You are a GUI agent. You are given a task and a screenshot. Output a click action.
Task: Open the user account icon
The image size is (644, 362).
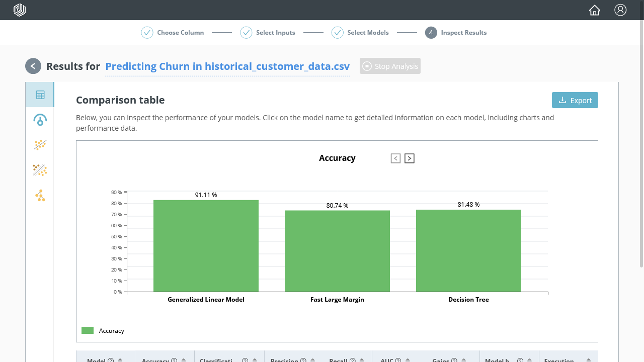pos(620,10)
